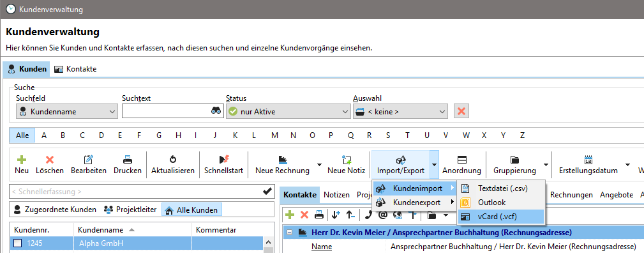
Task: Click binoculars search icon in Suchtext
Action: (x=216, y=111)
